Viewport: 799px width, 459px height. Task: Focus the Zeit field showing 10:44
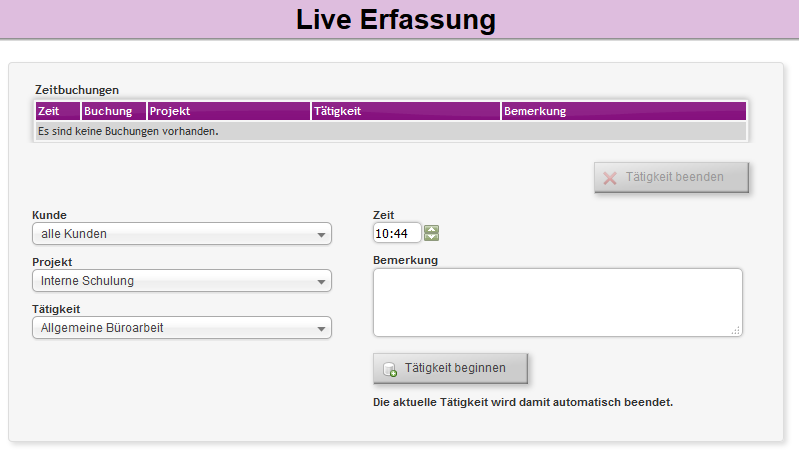[396, 234]
